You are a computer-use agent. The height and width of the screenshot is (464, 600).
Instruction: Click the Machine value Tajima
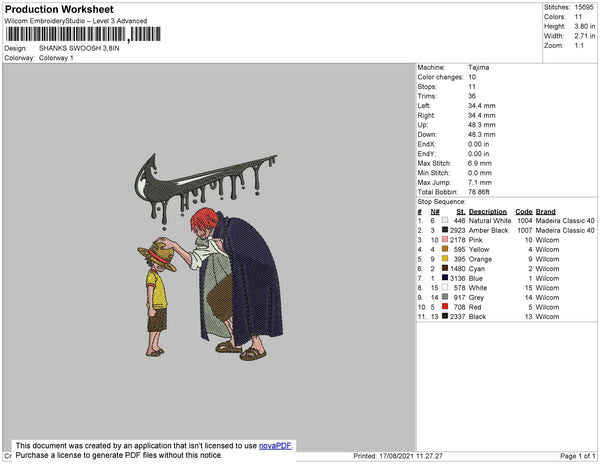(x=478, y=67)
